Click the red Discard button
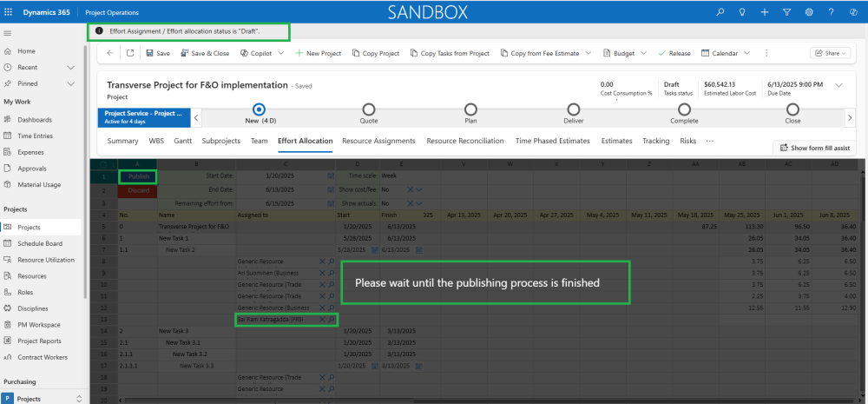The height and width of the screenshot is (404, 868). tap(138, 190)
